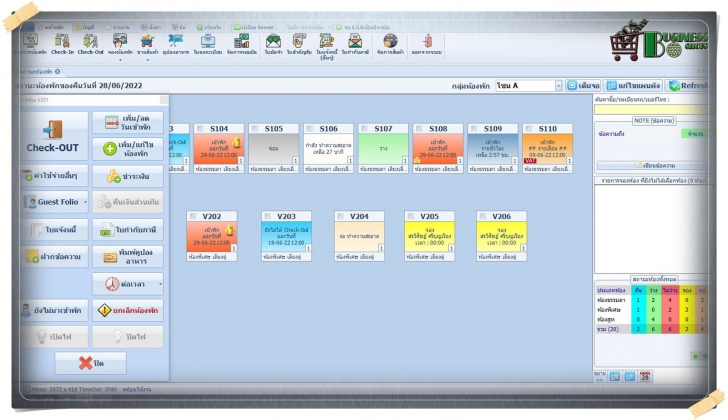Click the print food coupon button
This screenshot has height=420, width=728.
click(128, 256)
